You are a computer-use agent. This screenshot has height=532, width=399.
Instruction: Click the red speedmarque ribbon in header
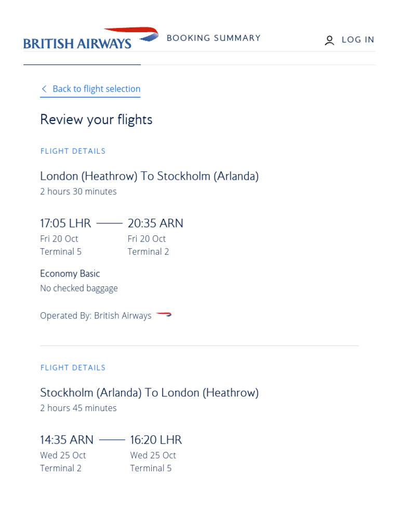[132, 33]
